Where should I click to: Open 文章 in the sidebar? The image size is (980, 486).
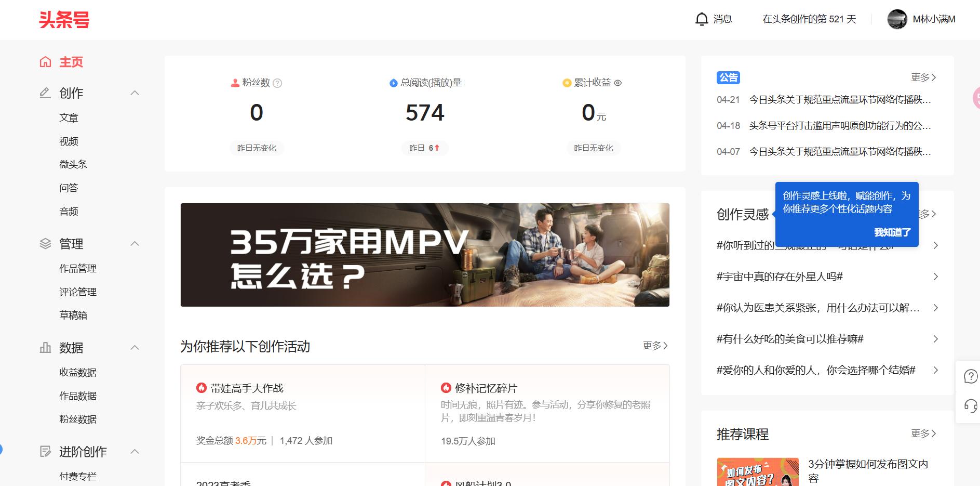tap(69, 117)
